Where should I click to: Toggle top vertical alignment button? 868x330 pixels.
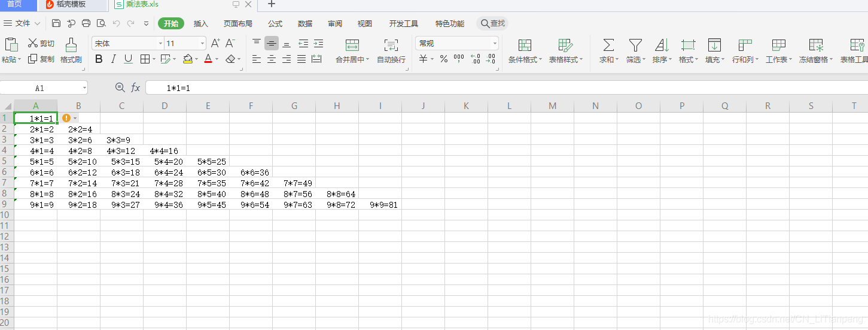(257, 43)
